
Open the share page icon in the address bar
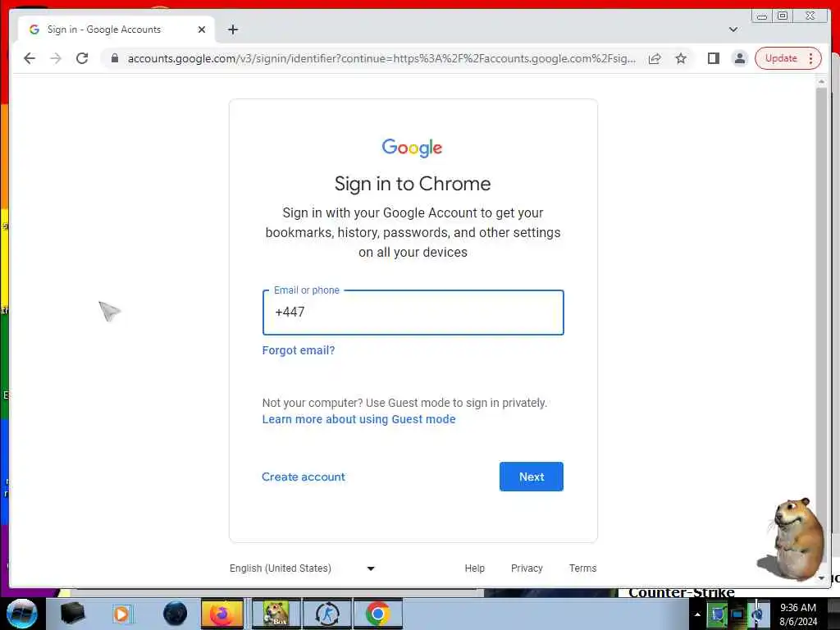[x=655, y=58]
